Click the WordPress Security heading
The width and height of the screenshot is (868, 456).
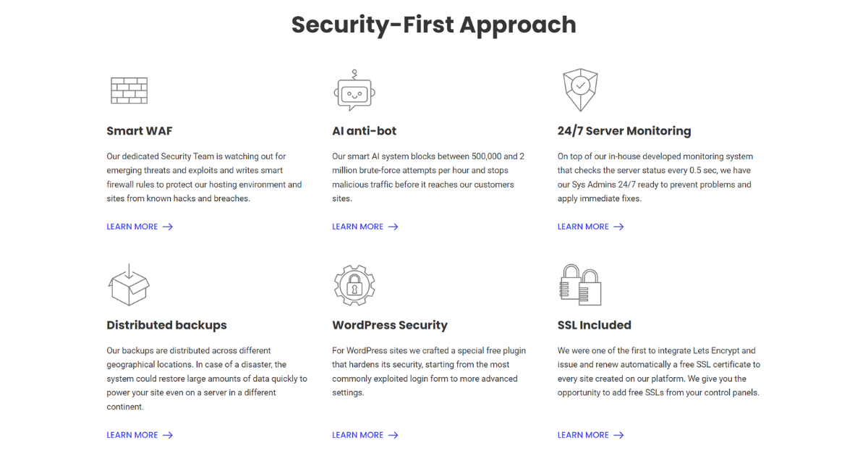[390, 325]
